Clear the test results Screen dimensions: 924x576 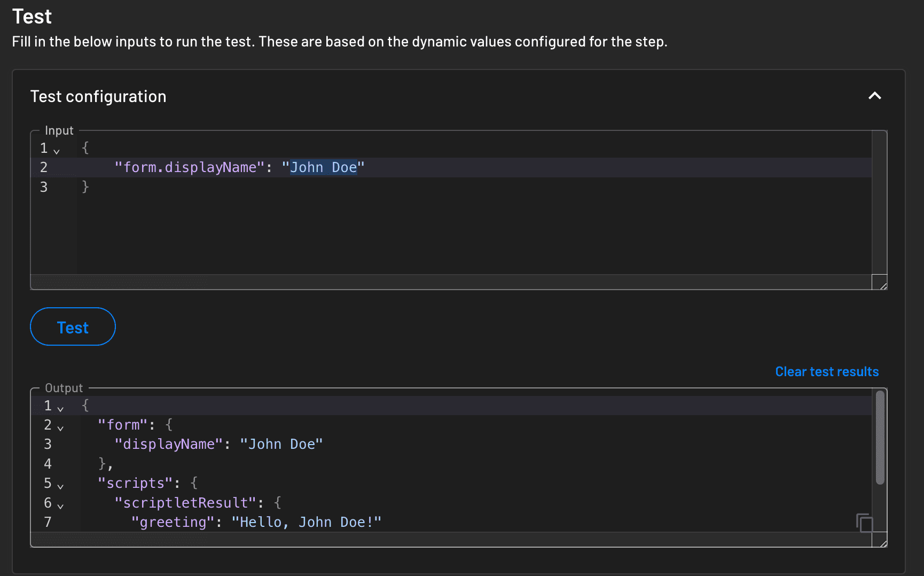tap(827, 371)
